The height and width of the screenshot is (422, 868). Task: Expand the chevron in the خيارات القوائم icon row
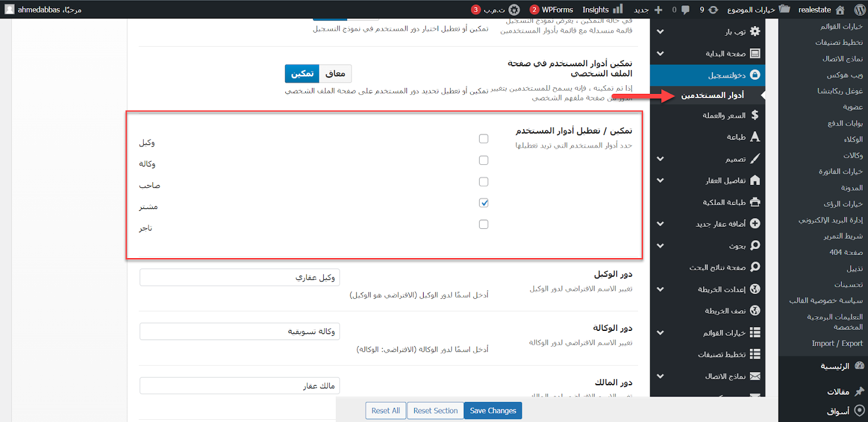(660, 333)
